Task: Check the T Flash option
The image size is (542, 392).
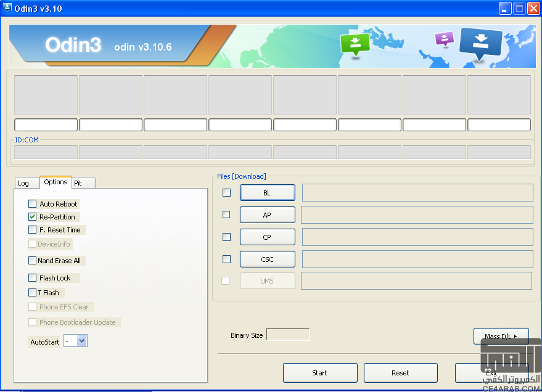Action: pos(32,293)
